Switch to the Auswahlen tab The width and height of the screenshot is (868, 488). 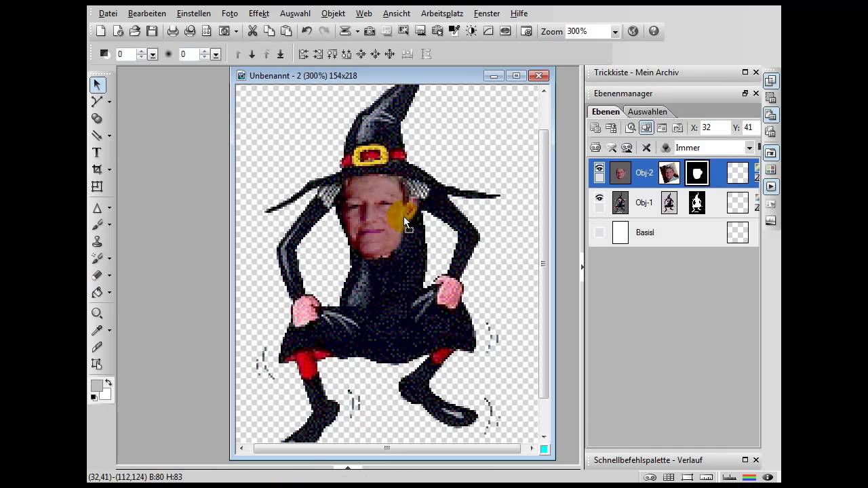648,112
